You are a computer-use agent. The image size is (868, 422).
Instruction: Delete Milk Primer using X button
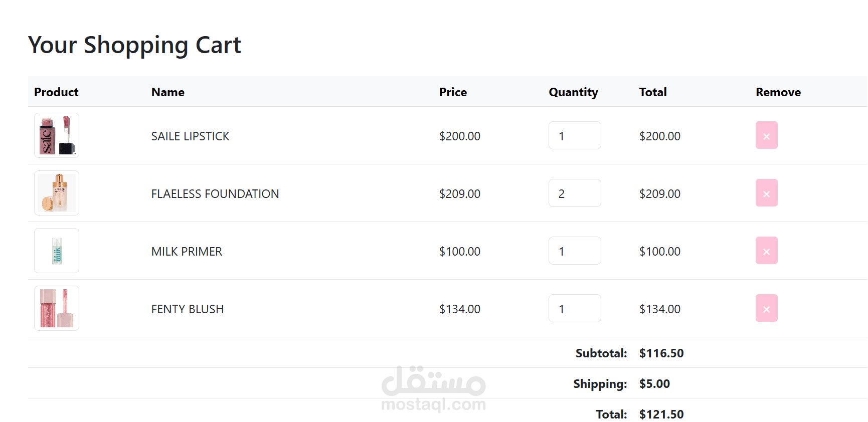coord(766,251)
